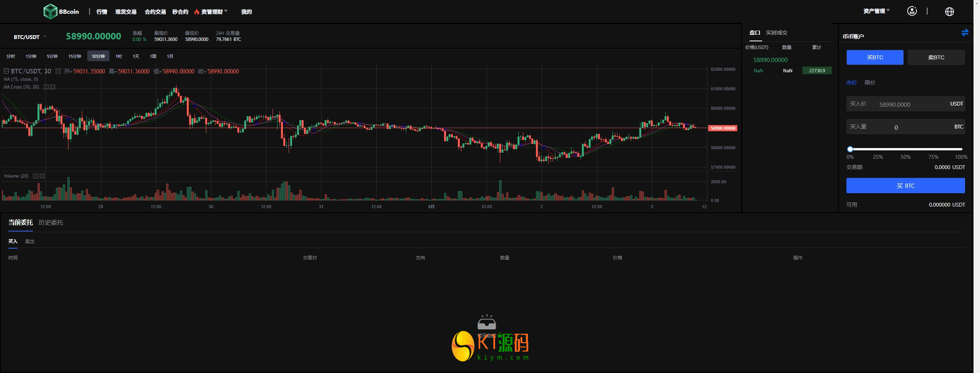
Task: Click the 可用 balance 0.000000 USDT
Action: click(x=947, y=205)
